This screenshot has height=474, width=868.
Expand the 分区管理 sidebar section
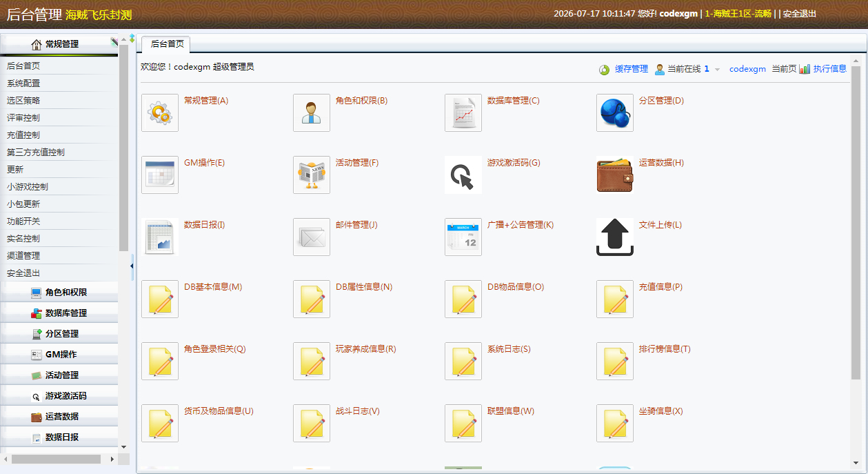tap(59, 333)
